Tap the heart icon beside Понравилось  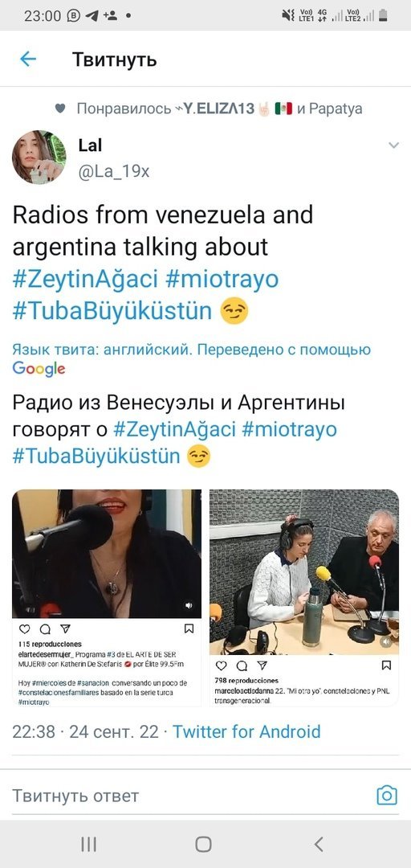60,108
